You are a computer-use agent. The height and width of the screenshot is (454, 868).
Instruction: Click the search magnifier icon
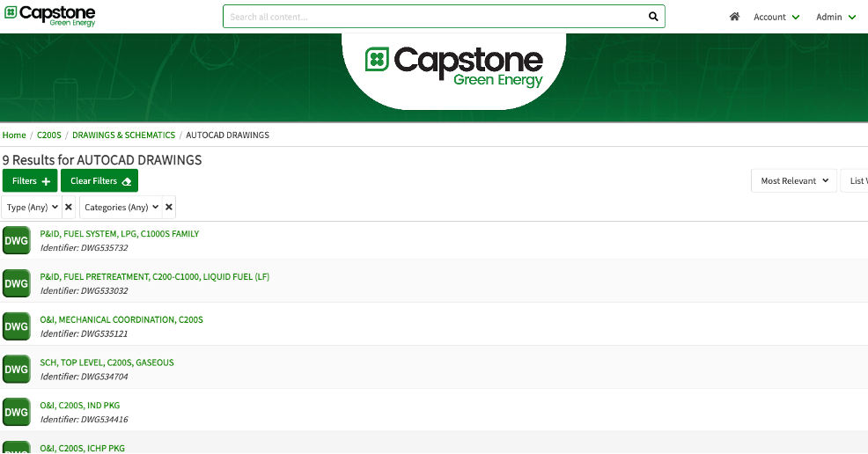pyautogui.click(x=653, y=17)
